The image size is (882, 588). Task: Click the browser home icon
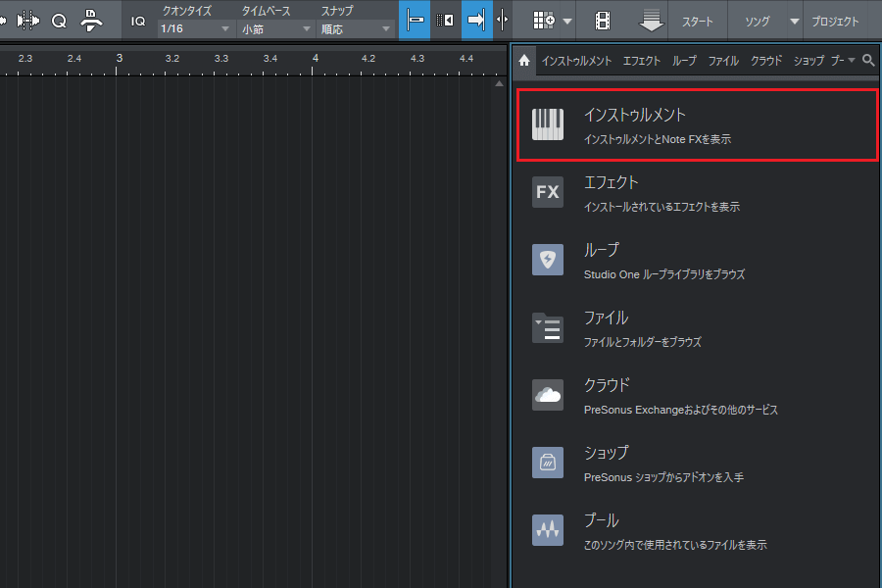point(524,60)
